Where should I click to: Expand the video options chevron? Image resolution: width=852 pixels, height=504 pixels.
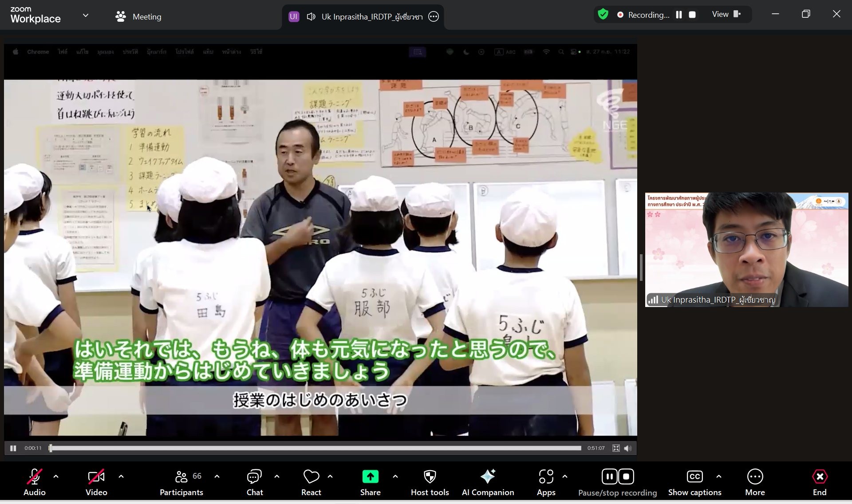[121, 476]
